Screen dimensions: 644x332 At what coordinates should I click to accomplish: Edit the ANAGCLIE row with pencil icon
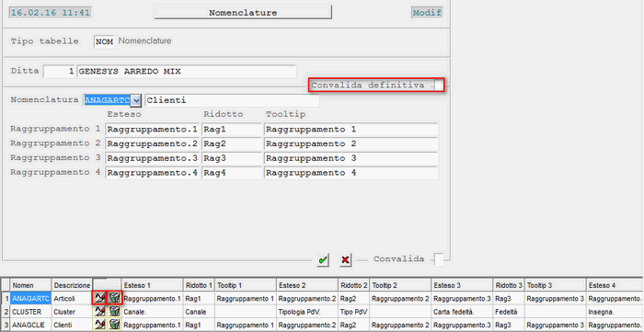[99, 325]
